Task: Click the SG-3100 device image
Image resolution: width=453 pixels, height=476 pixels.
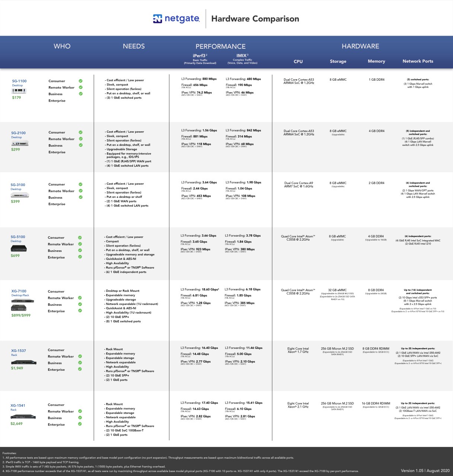Action: click(x=20, y=195)
